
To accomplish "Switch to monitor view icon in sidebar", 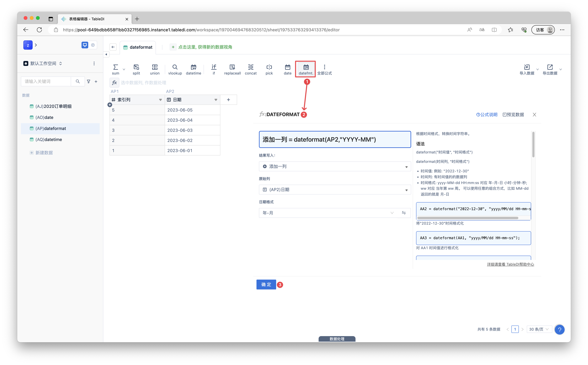I will [85, 45].
